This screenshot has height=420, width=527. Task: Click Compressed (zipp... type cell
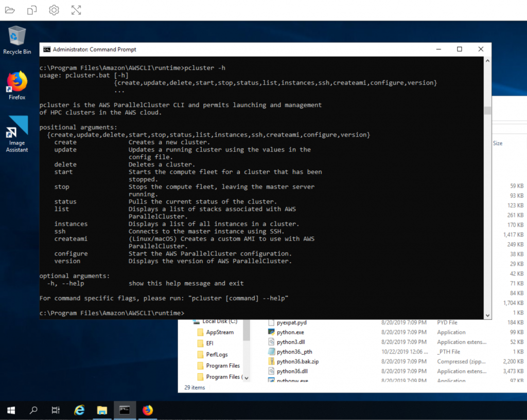click(462, 361)
